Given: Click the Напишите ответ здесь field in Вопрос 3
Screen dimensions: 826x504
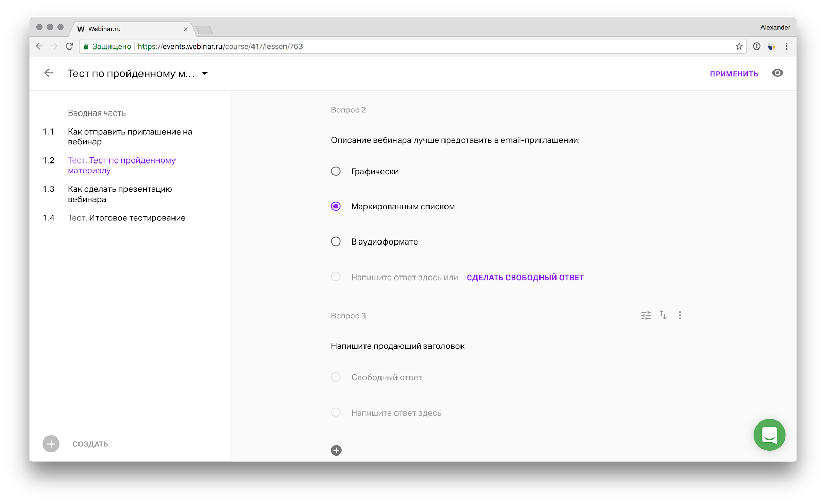Looking at the screenshot, I should point(396,413).
